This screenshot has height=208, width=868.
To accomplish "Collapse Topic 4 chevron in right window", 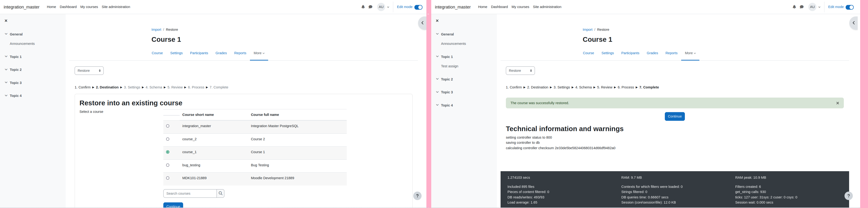I will 437,105.
